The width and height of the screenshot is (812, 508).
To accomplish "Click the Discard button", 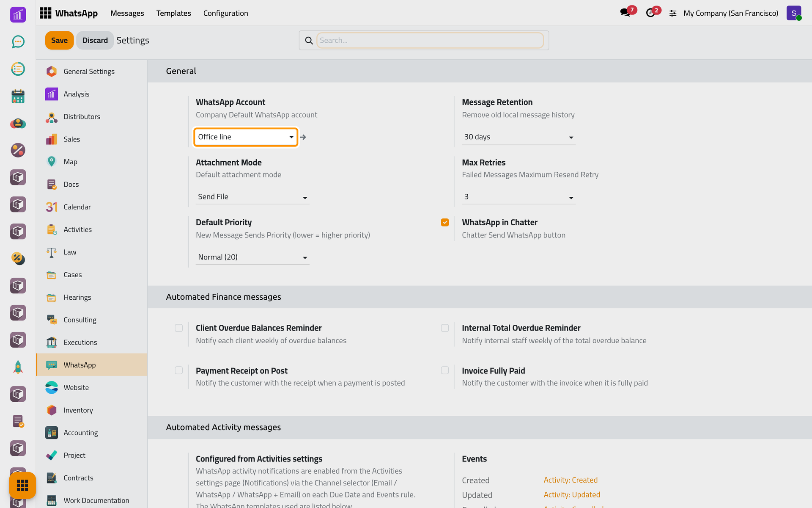I will coord(95,40).
